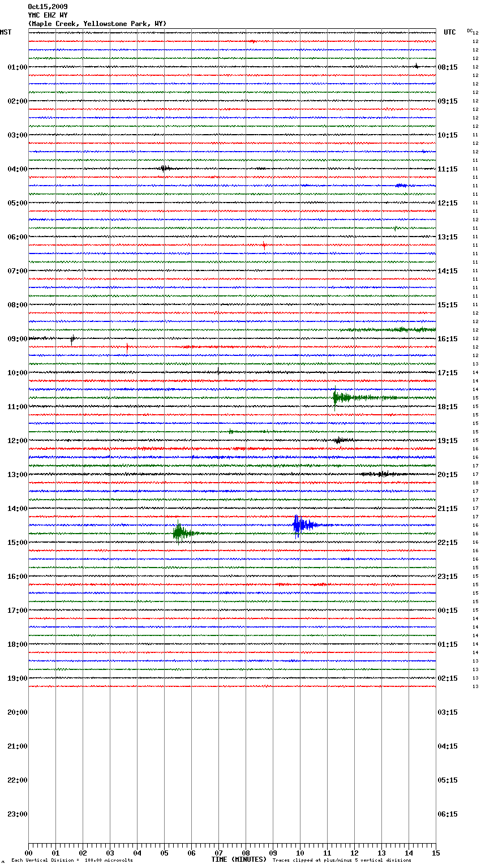
Task: Click the "21:00" MST time label
Action: click(17, 746)
